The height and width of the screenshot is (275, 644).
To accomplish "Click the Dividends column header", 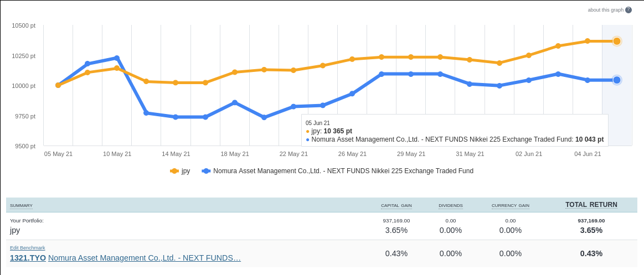I will click(450, 205).
